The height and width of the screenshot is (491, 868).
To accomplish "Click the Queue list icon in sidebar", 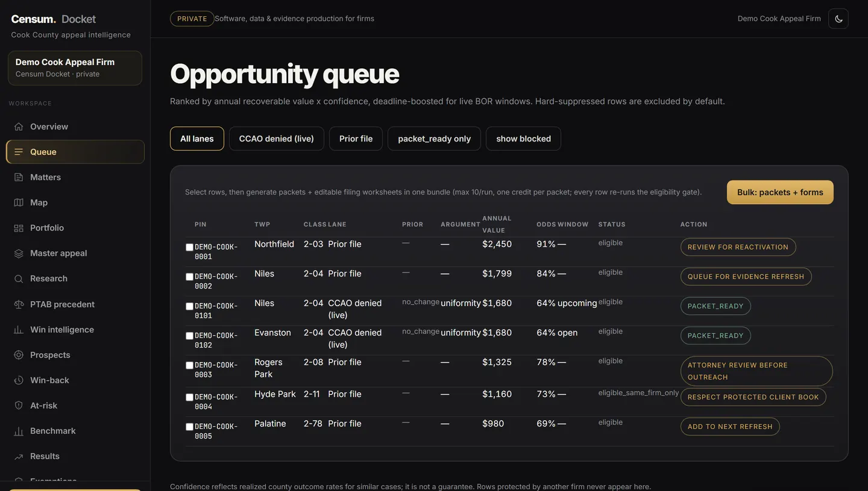I will [x=19, y=152].
